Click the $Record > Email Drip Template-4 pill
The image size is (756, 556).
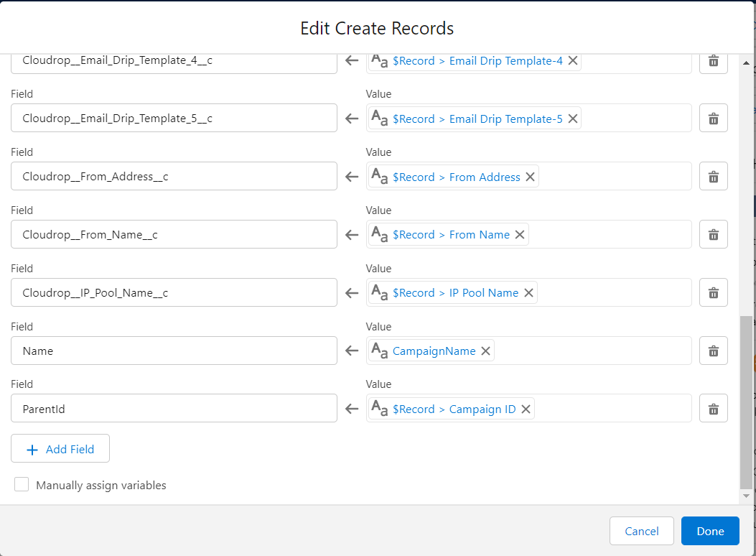(475, 61)
